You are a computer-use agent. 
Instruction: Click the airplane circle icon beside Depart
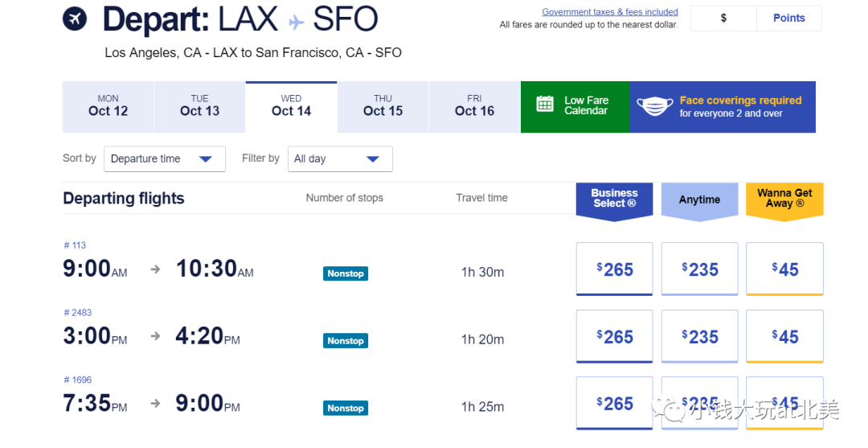tap(75, 18)
